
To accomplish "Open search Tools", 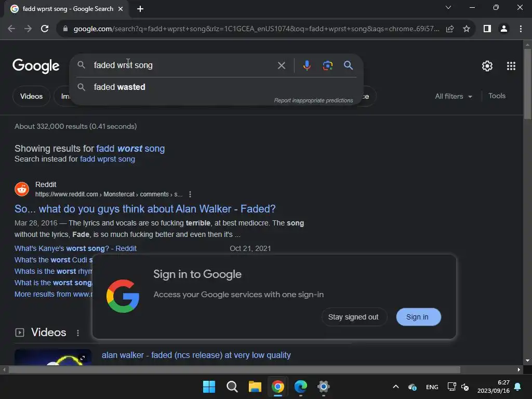I will tap(497, 96).
